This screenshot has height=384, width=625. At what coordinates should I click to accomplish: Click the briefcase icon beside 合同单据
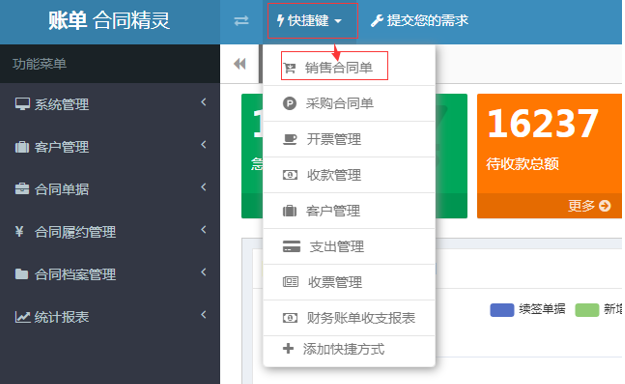click(x=22, y=189)
